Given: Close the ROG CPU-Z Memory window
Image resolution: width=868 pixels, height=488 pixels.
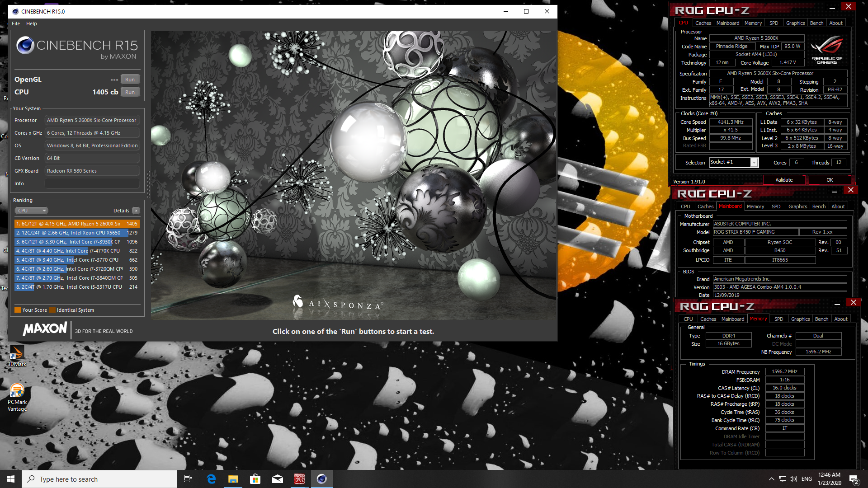Looking at the screenshot, I should point(853,302).
